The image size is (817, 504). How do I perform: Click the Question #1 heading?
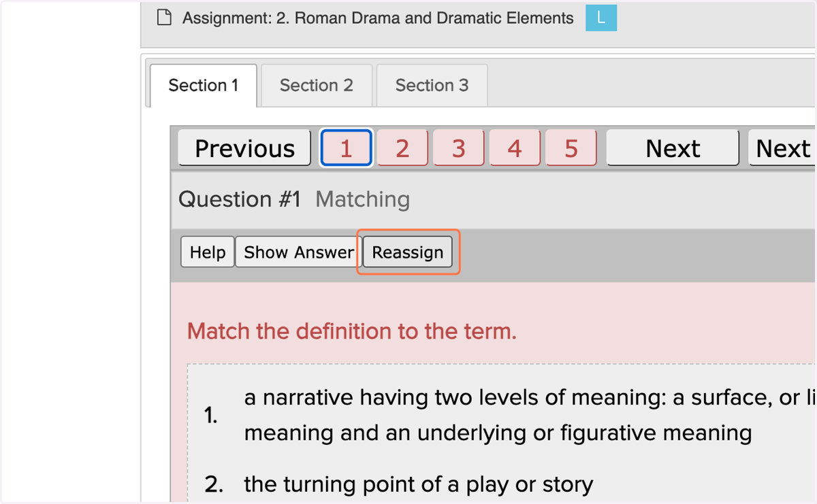(240, 199)
